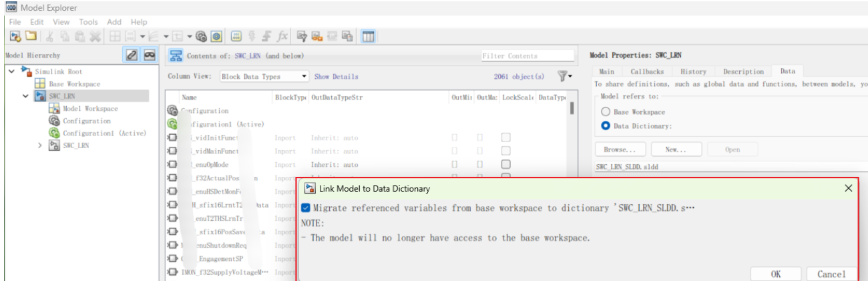
Task: Collapse the Simulink Root tree node
Action: coord(12,71)
